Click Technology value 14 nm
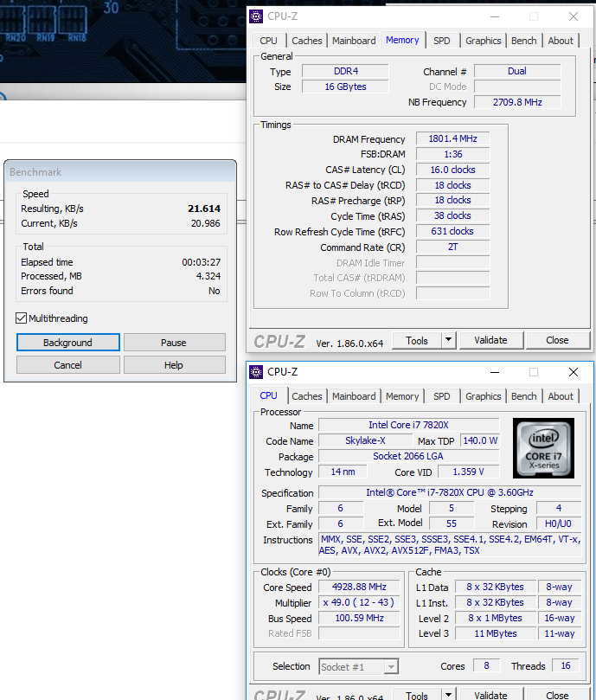596x700 pixels. (343, 472)
